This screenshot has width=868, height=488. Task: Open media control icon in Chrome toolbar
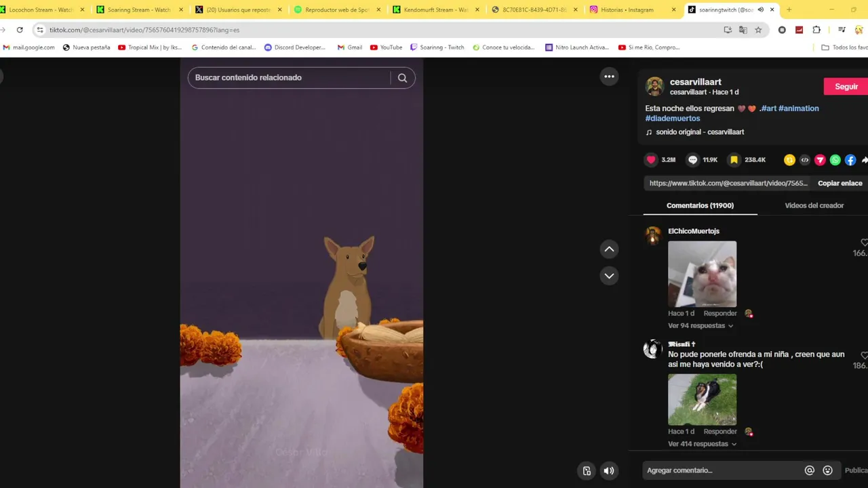[x=842, y=30]
